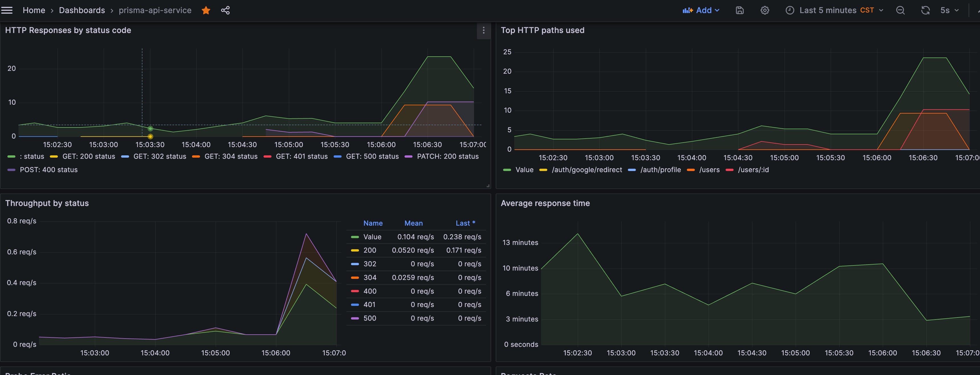The height and width of the screenshot is (375, 980).
Task: Select the 401 row in throughput legend
Action: tap(416, 305)
